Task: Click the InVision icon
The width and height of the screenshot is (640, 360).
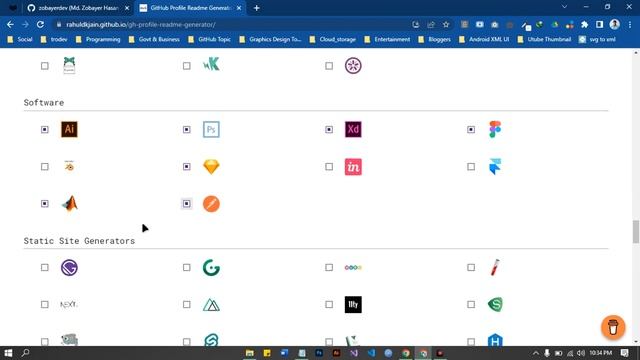Action: pos(353,167)
